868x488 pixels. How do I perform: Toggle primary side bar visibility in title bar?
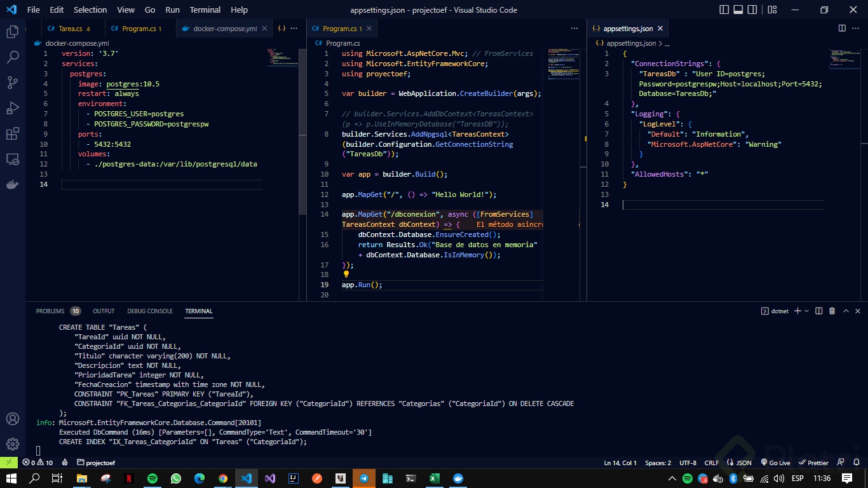[x=724, y=10]
